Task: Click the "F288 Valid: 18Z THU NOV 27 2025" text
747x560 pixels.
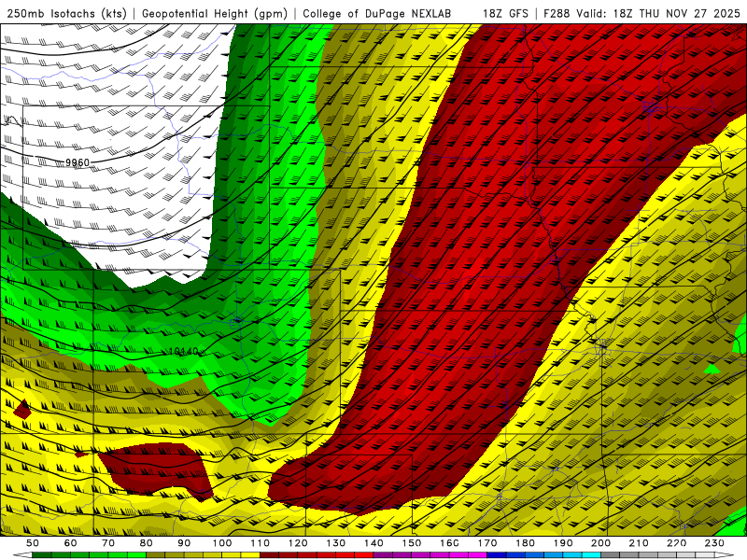Action: click(x=641, y=13)
